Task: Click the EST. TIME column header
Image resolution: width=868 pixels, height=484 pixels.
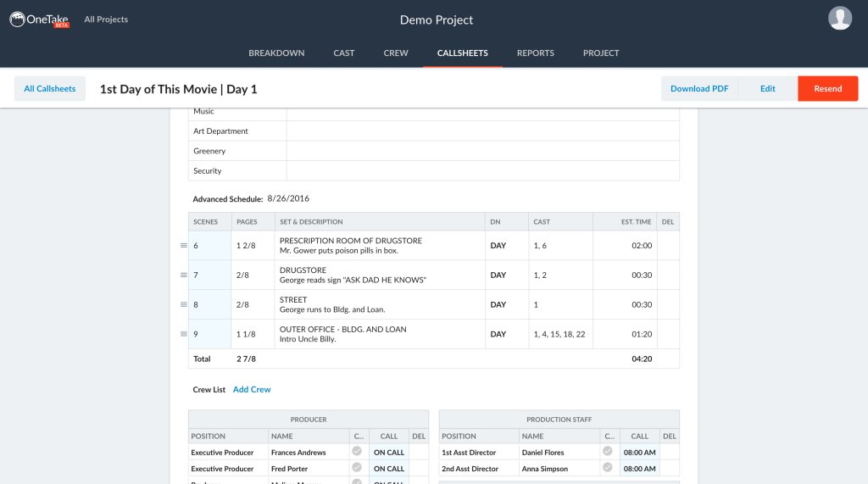Action: [x=636, y=221]
